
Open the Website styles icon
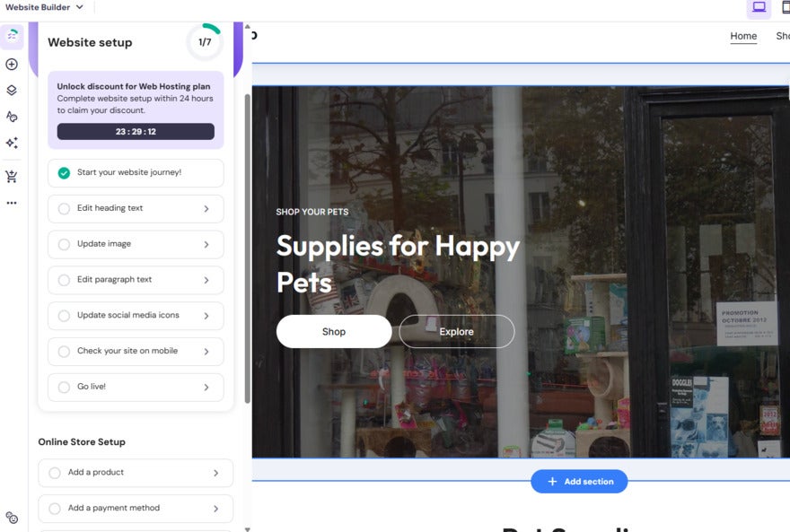[12, 117]
